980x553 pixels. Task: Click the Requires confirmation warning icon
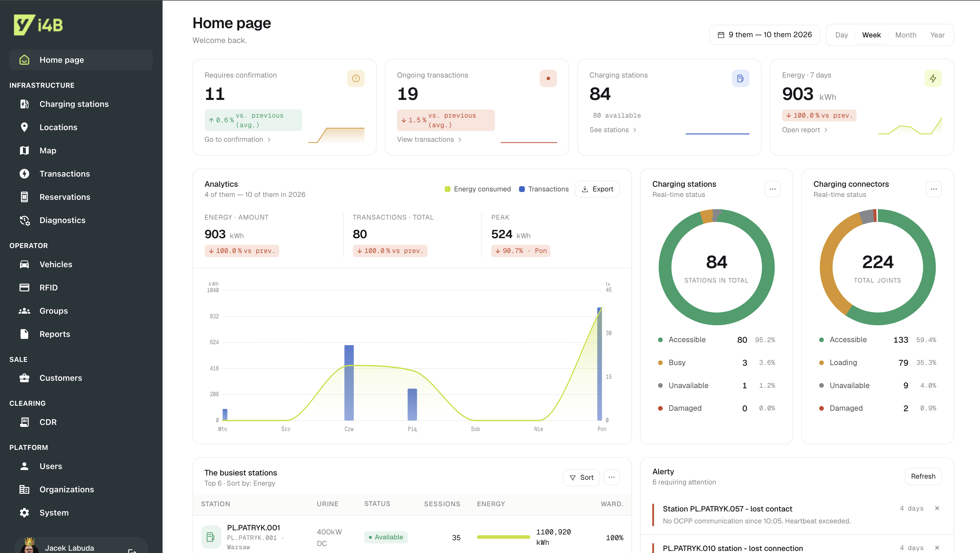[356, 78]
